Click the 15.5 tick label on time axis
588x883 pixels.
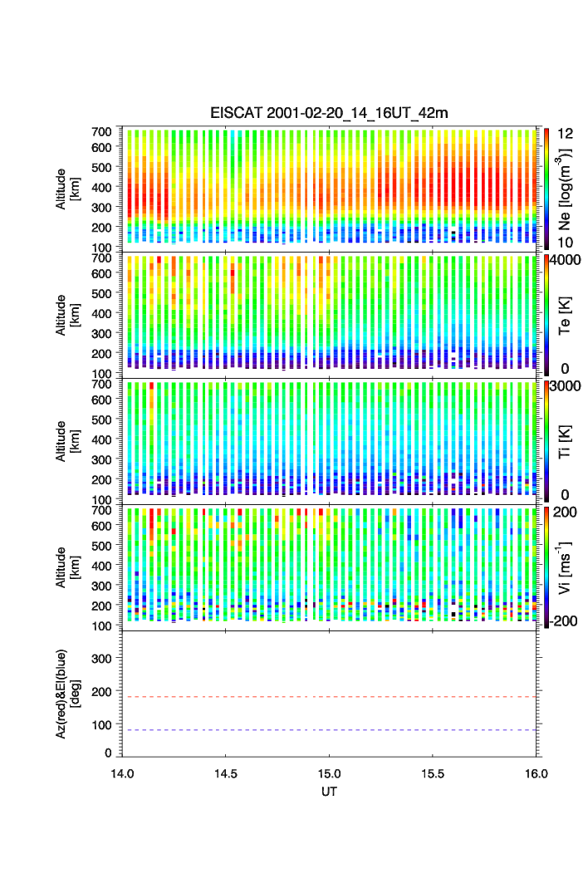point(433,773)
